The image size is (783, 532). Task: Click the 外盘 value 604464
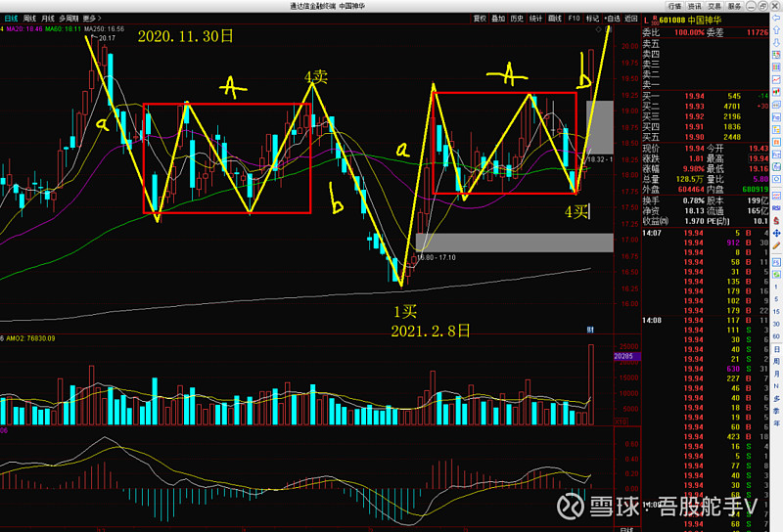(x=691, y=189)
